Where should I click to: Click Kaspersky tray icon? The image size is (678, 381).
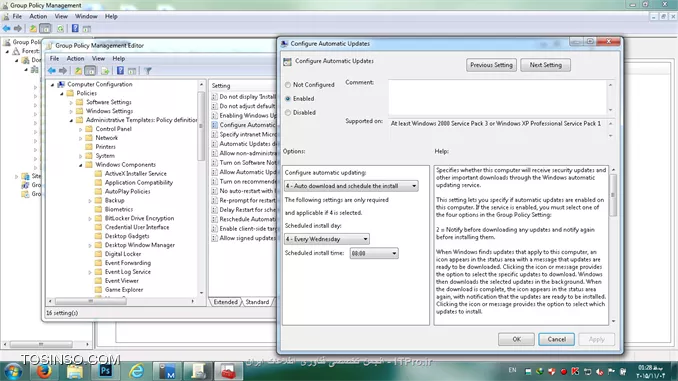click(575, 371)
